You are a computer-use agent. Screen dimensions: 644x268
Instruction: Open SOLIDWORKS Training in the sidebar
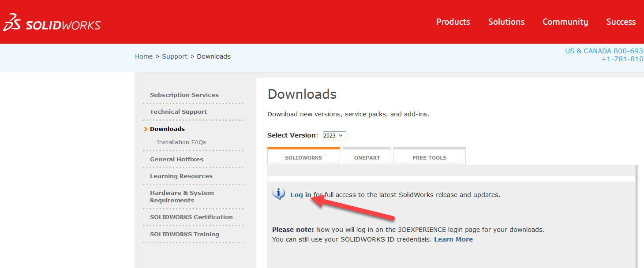point(184,234)
